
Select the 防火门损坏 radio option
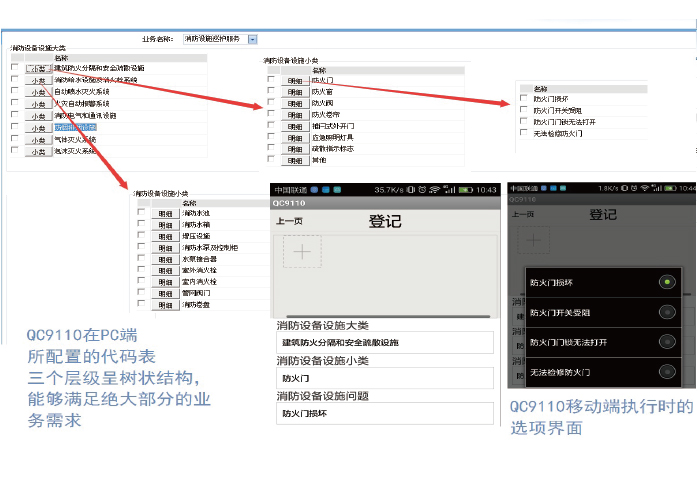665,282
